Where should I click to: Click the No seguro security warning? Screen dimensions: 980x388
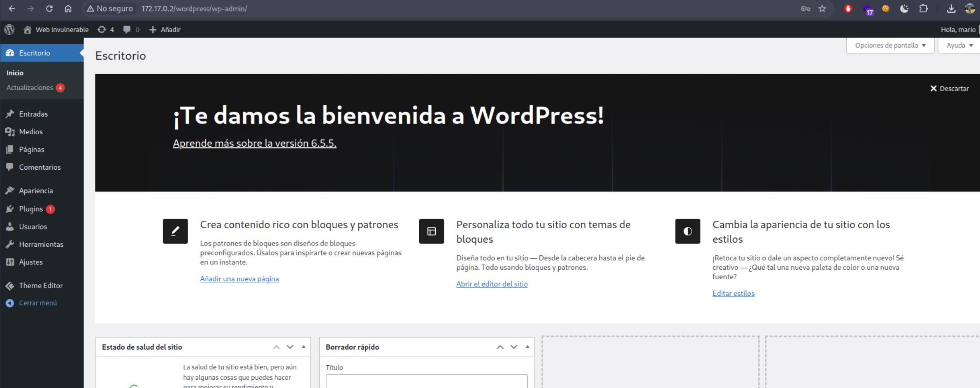point(109,9)
